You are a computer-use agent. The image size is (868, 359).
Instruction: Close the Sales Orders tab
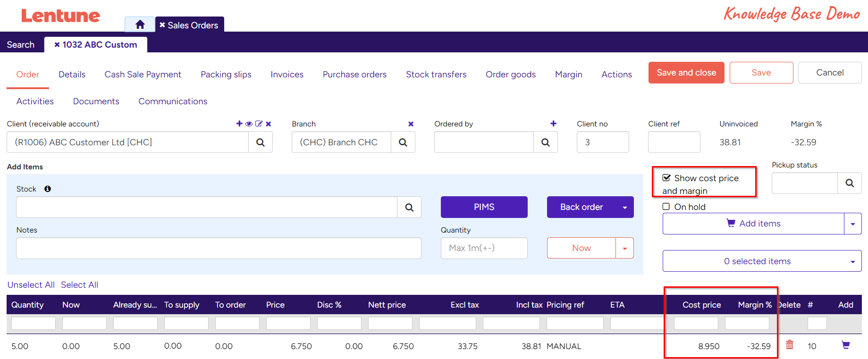(162, 25)
